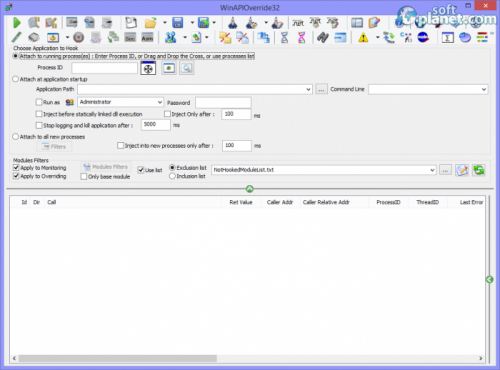Choose the Inclusion list radio button
Screen dimensions: 500x370
(172, 176)
